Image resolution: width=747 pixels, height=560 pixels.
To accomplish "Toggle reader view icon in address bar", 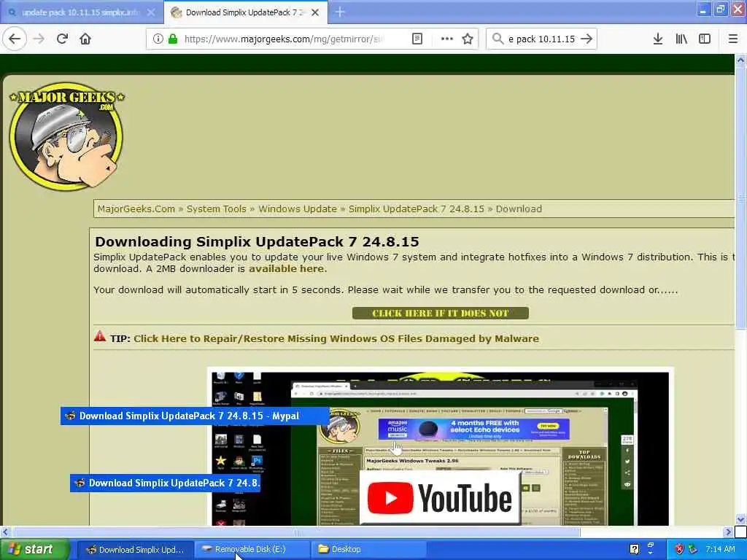I will (417, 39).
